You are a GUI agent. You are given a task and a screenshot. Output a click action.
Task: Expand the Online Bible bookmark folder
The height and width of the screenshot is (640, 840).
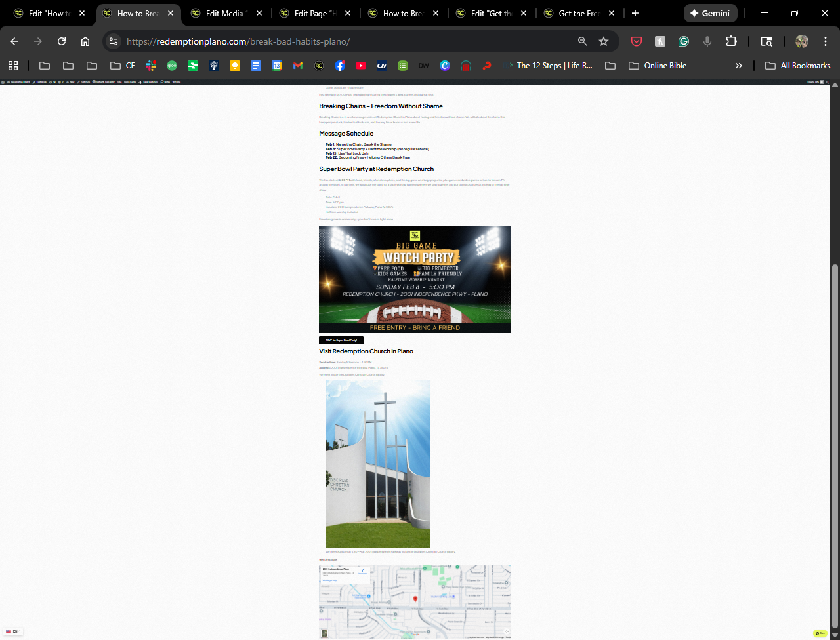[658, 66]
